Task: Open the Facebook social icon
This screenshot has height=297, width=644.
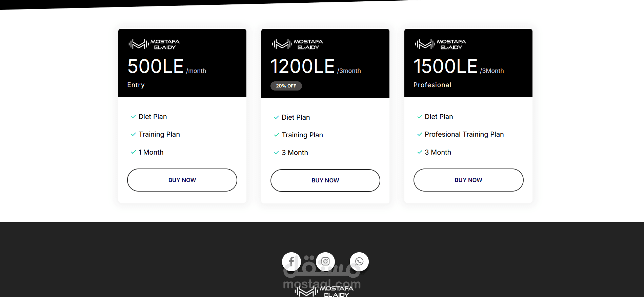Action: click(291, 261)
